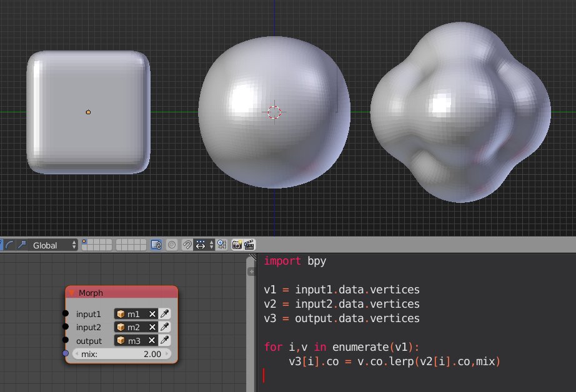Click the mix value field 2.00
The width and height of the screenshot is (576, 392).
(122, 354)
